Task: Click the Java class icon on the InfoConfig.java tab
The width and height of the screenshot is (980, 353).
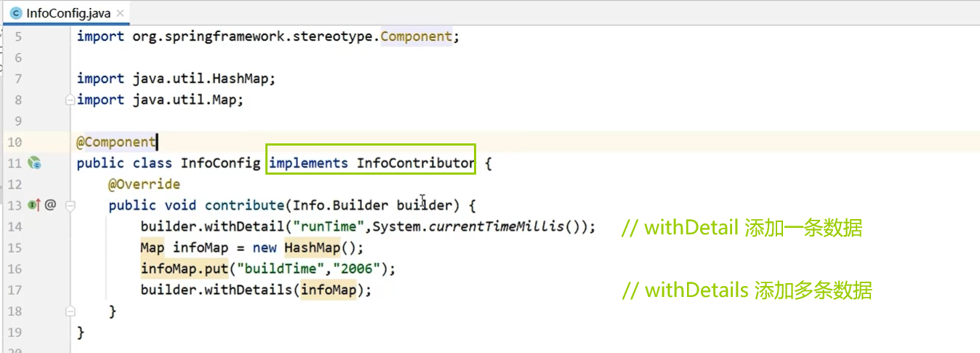Action: (x=15, y=13)
